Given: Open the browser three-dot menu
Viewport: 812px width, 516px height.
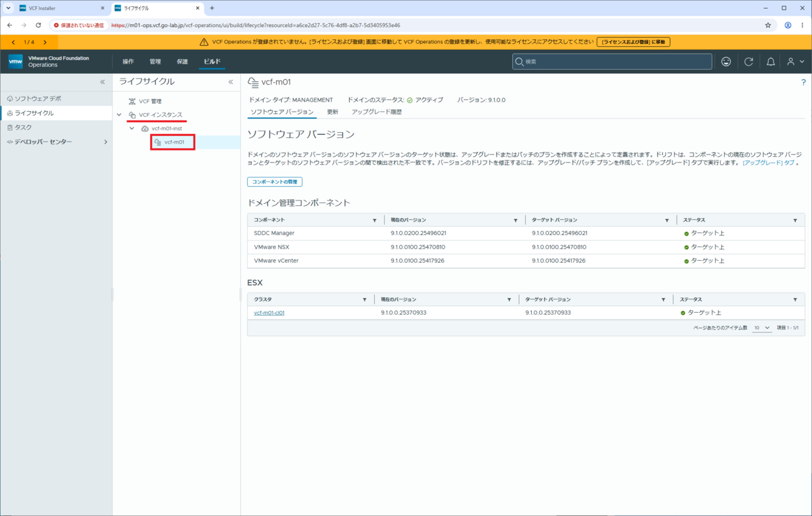Looking at the screenshot, I should [x=803, y=25].
